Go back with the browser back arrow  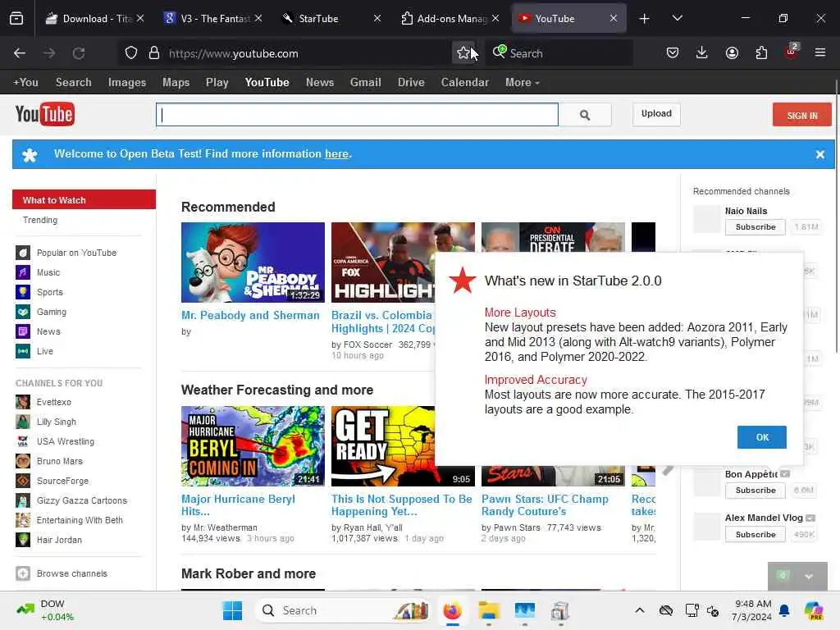click(20, 53)
